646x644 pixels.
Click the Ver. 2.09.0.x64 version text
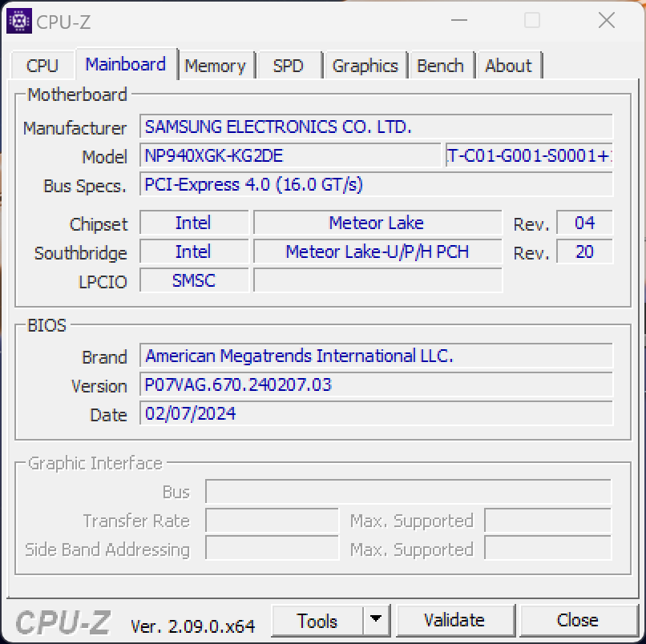(193, 626)
